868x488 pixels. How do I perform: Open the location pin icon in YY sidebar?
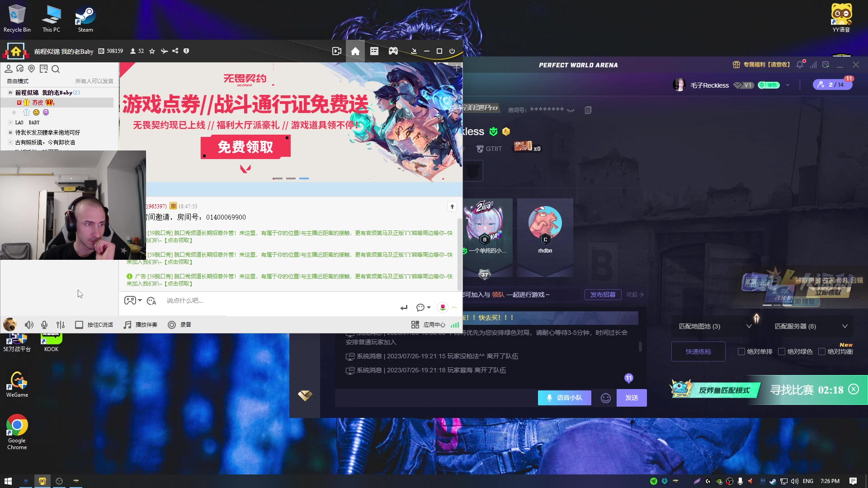click(x=32, y=69)
